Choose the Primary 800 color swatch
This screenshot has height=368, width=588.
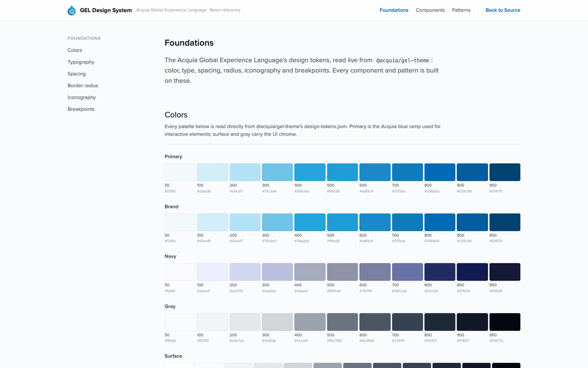click(x=440, y=172)
